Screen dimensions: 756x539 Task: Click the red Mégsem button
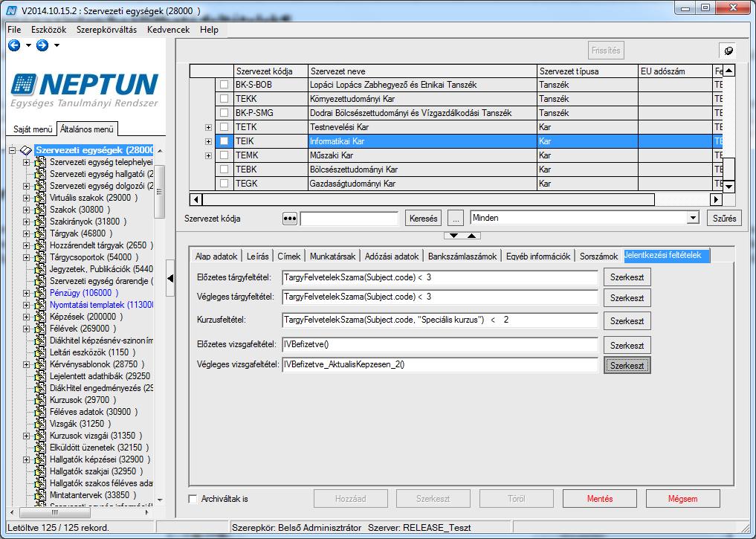(x=682, y=499)
